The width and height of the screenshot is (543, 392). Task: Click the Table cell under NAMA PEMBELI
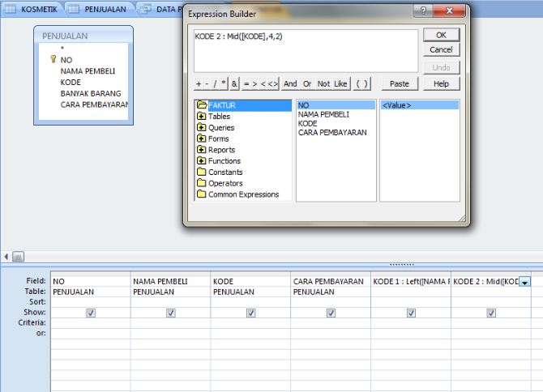171,292
